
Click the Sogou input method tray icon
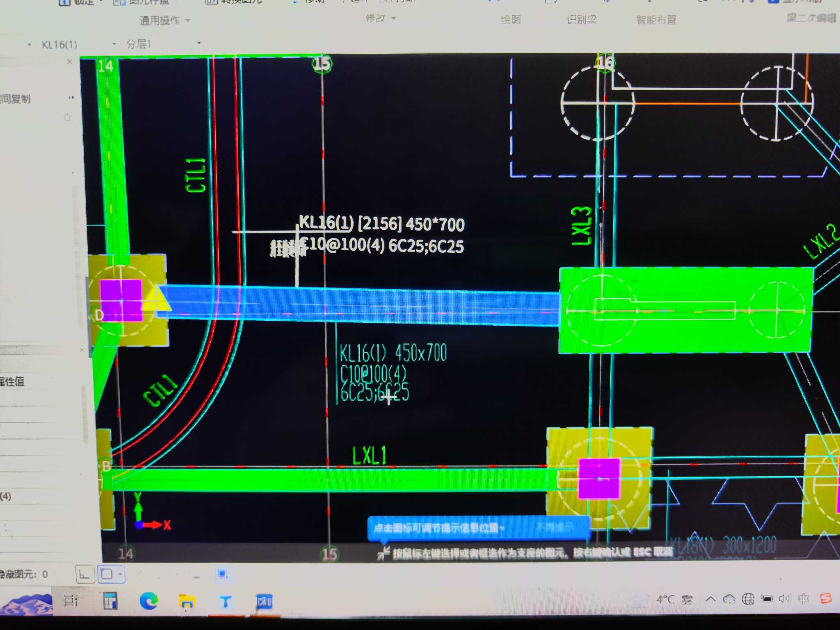825,598
